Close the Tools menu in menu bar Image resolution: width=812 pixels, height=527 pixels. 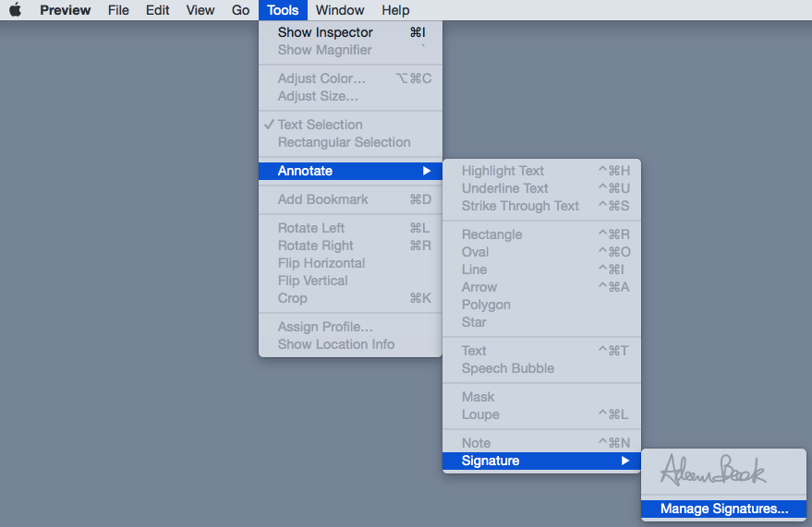tap(283, 10)
